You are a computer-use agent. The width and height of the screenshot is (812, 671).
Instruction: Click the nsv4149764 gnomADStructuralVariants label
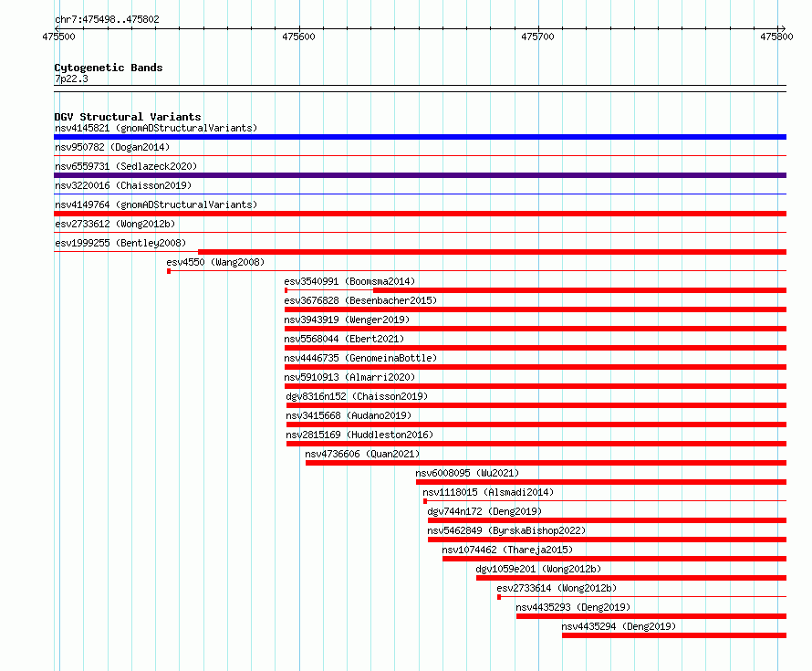(x=156, y=204)
